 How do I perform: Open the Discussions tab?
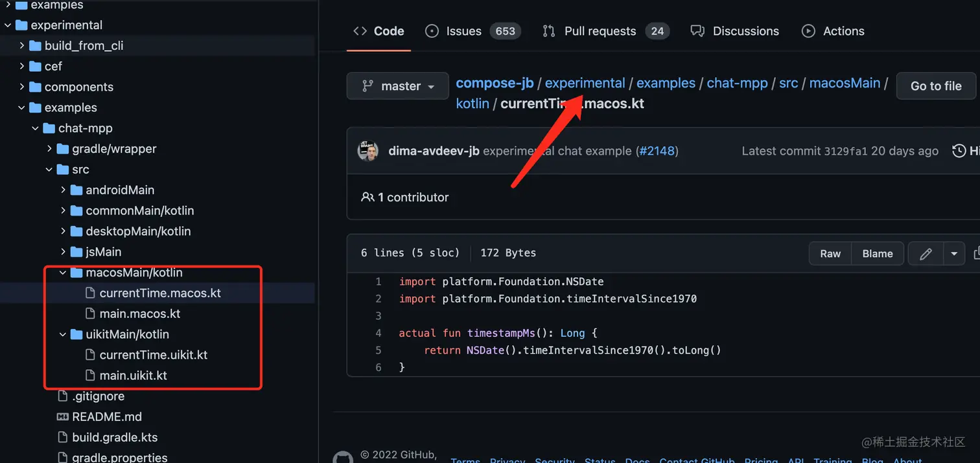pos(735,31)
